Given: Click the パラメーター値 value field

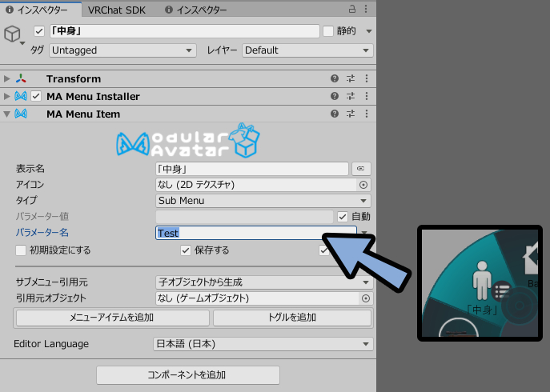Looking at the screenshot, I should (x=244, y=217).
